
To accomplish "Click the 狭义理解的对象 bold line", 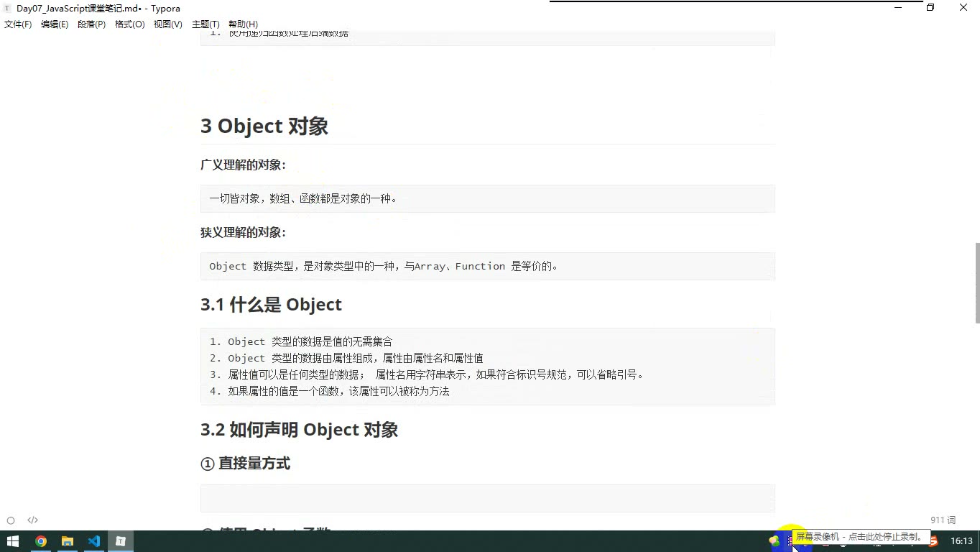I will [x=243, y=232].
